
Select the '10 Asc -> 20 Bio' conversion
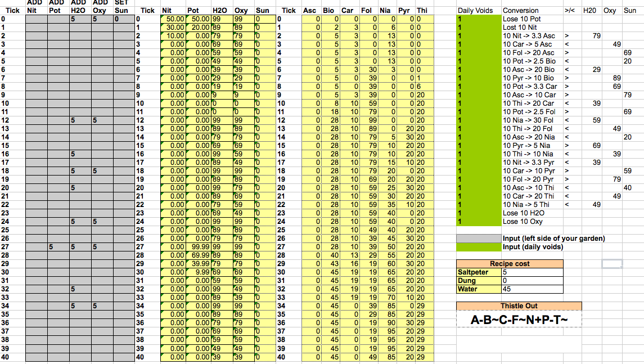[532, 70]
